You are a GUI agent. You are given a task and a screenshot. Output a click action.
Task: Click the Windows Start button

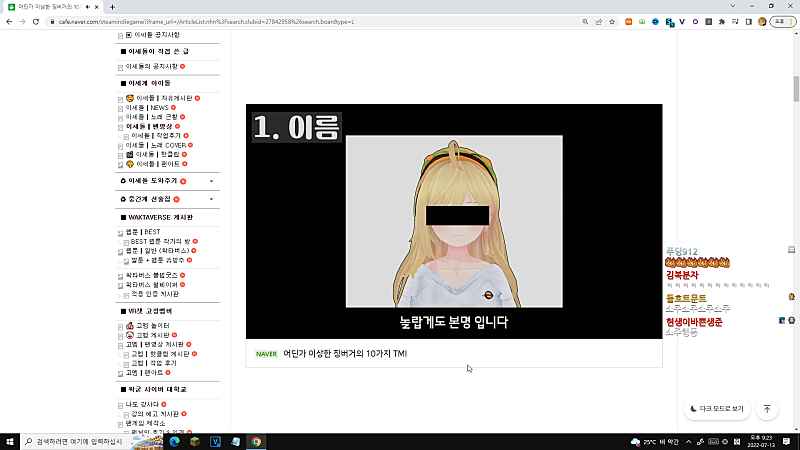pos(10,441)
